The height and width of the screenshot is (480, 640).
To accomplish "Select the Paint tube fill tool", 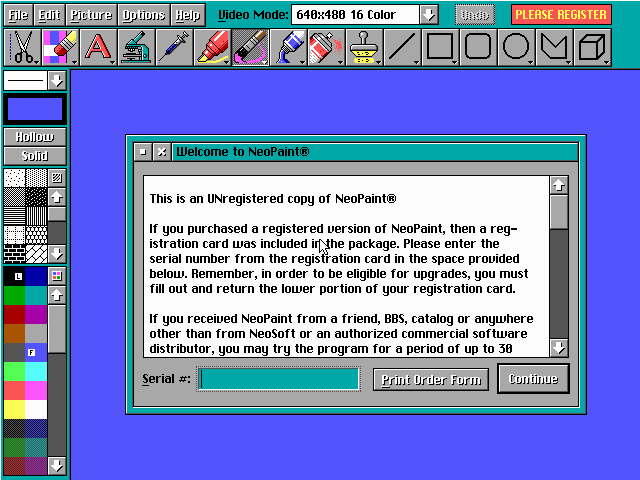I will (288, 47).
